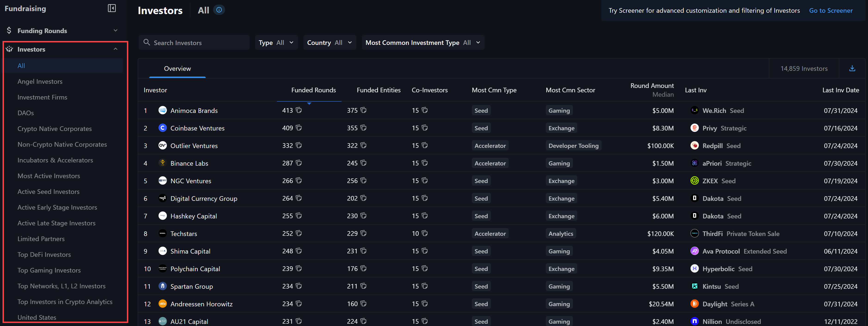868x326 pixels.
Task: Collapse the Investors section chevron
Action: point(116,49)
